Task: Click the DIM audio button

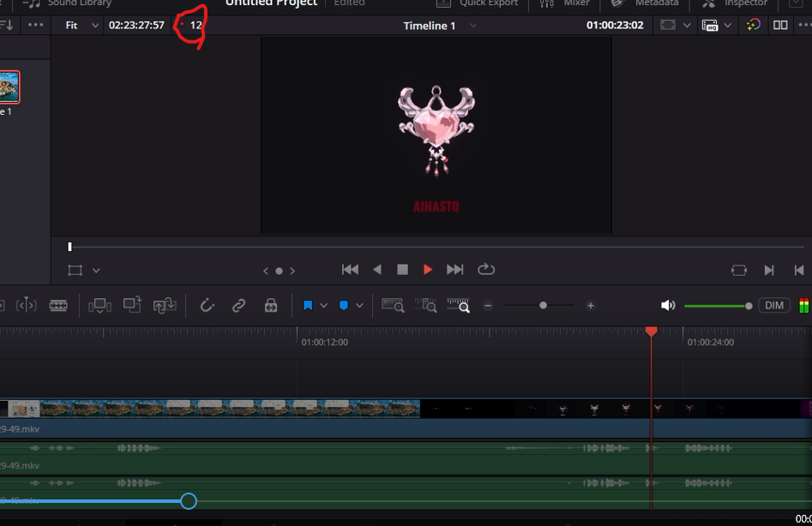Action: click(774, 306)
